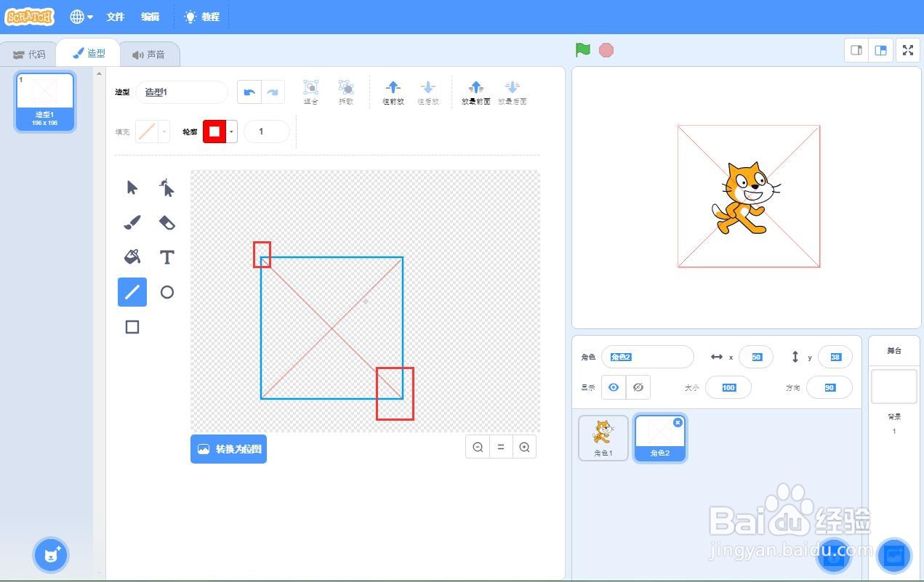Click the Group (组合) icon
924x582 pixels.
point(310,92)
